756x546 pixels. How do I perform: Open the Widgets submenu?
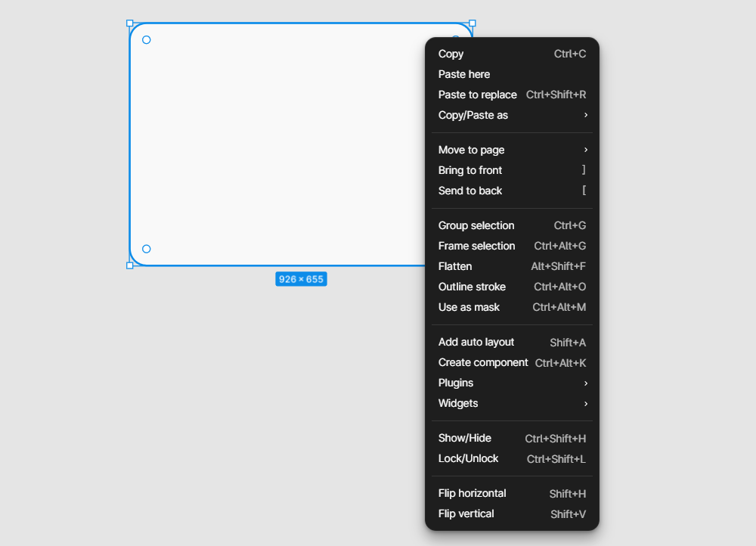pos(512,403)
